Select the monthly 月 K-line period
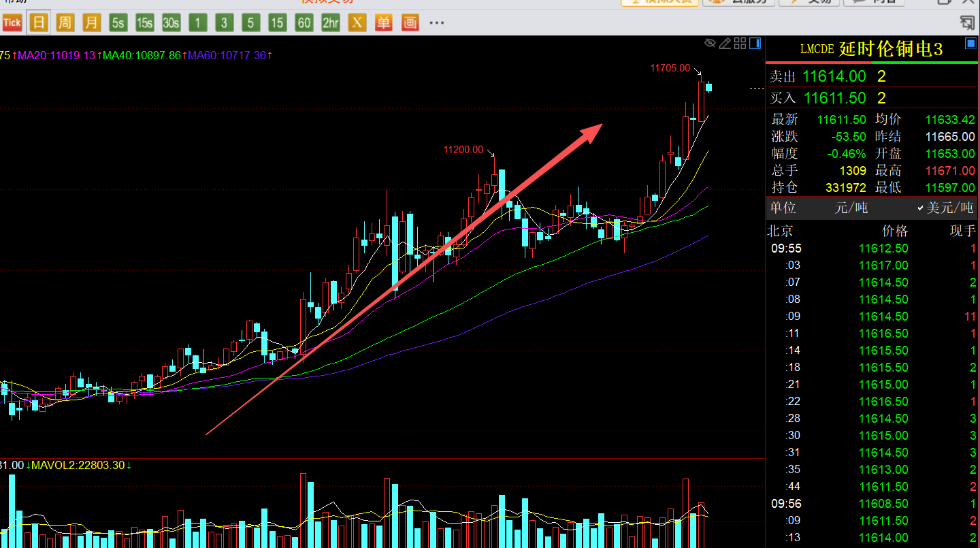980x548 pixels. coord(91,23)
